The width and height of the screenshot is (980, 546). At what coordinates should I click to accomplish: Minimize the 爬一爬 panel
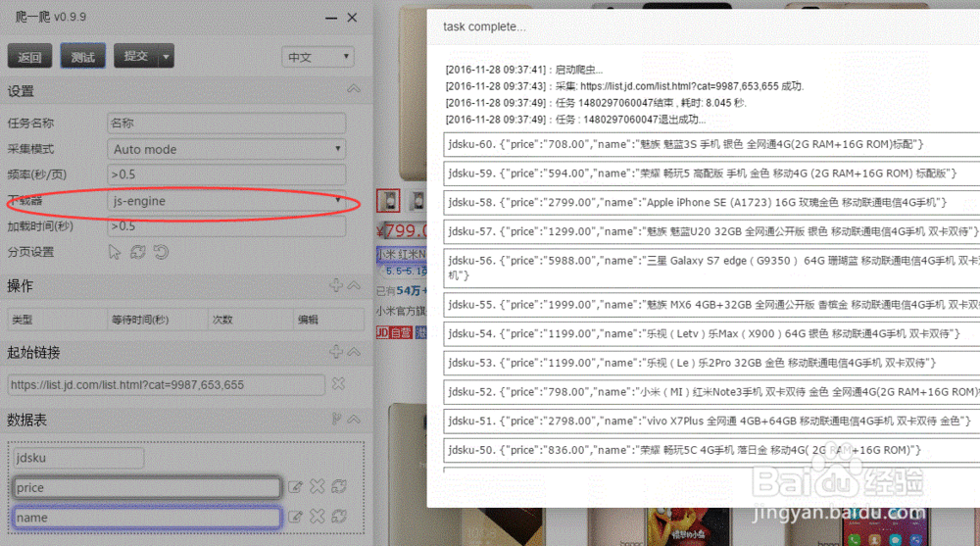[331, 19]
